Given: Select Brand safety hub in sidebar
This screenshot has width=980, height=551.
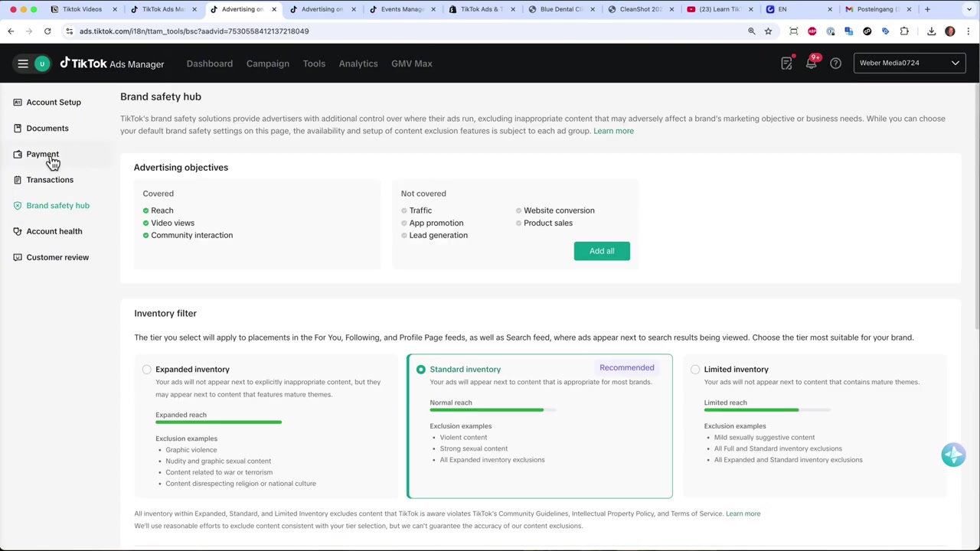Looking at the screenshot, I should (x=57, y=206).
